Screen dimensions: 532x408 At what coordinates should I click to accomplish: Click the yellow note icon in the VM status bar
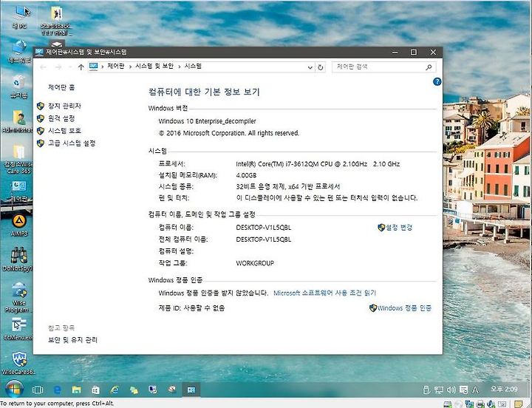(518, 404)
